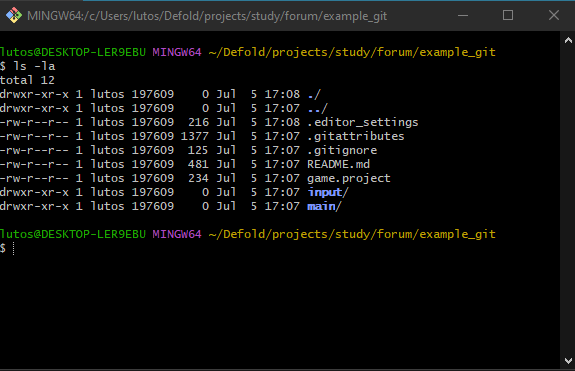This screenshot has width=575, height=371.
Task: Click the scrollbar down arrow
Action: click(x=568, y=361)
